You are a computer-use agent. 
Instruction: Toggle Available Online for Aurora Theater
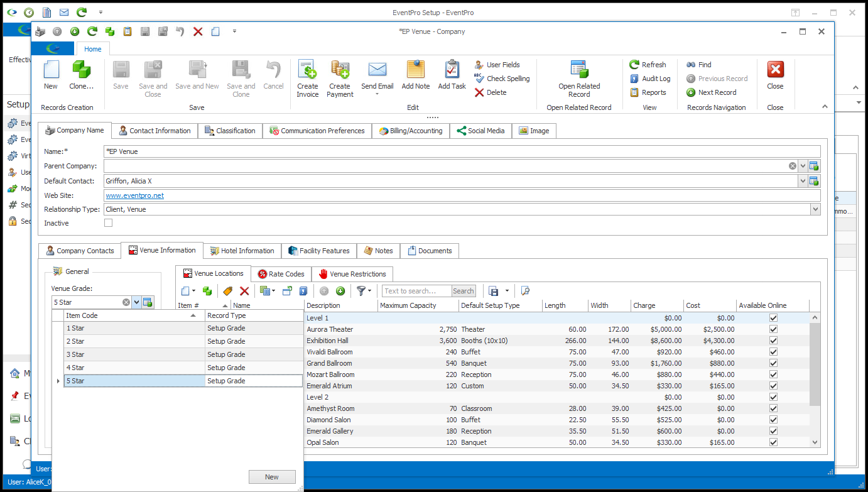[773, 329]
